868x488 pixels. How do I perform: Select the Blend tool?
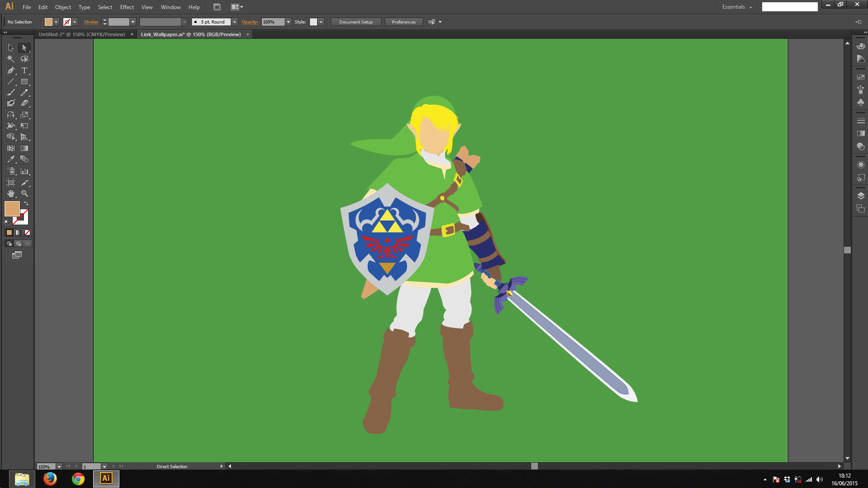click(24, 159)
